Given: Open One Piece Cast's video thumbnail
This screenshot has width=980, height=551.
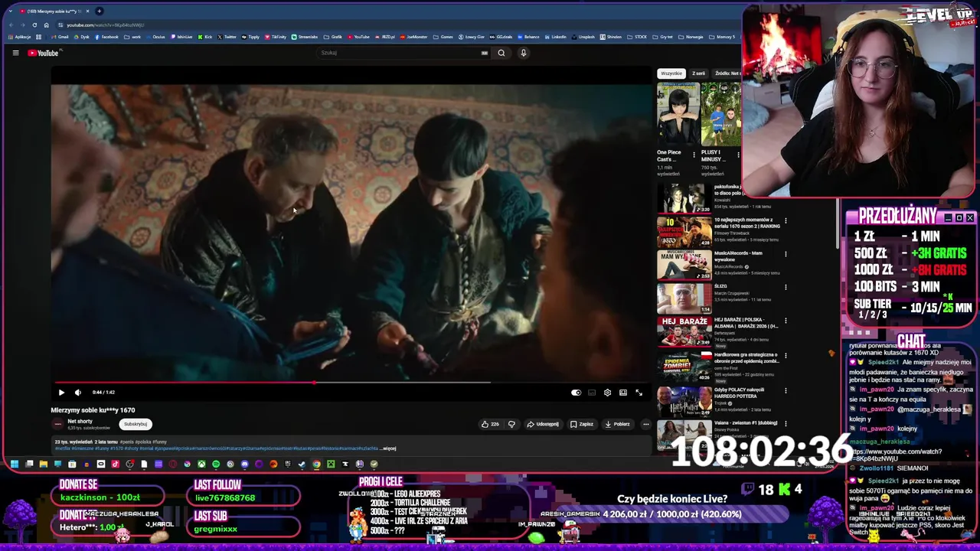Looking at the screenshot, I should [678, 114].
